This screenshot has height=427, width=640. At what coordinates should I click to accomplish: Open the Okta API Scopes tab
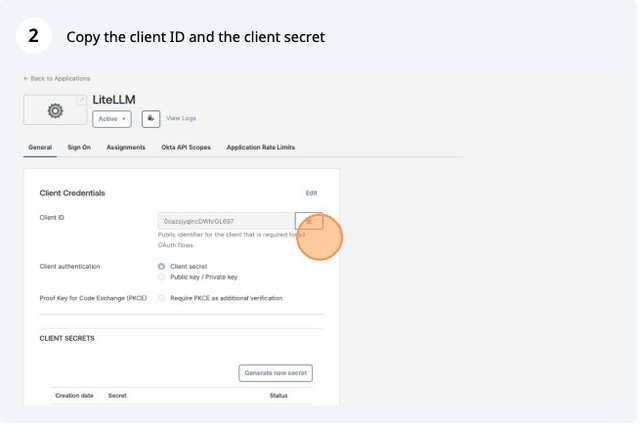[186, 147]
